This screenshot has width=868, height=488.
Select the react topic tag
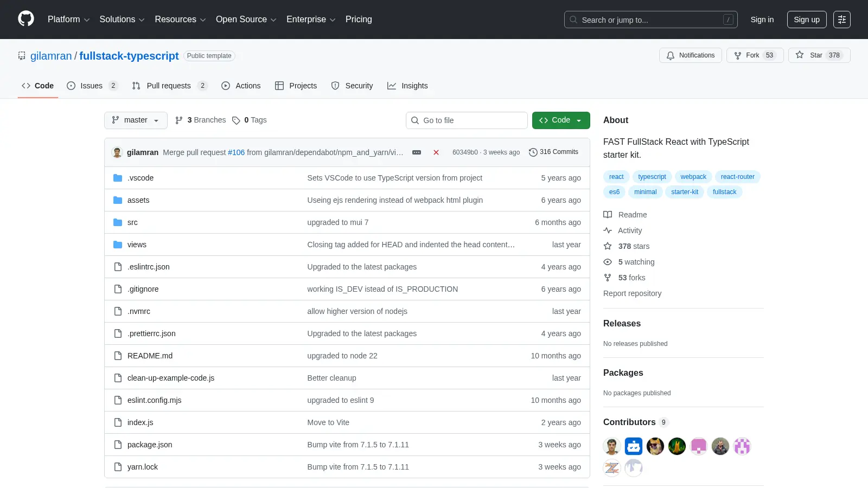(x=616, y=177)
